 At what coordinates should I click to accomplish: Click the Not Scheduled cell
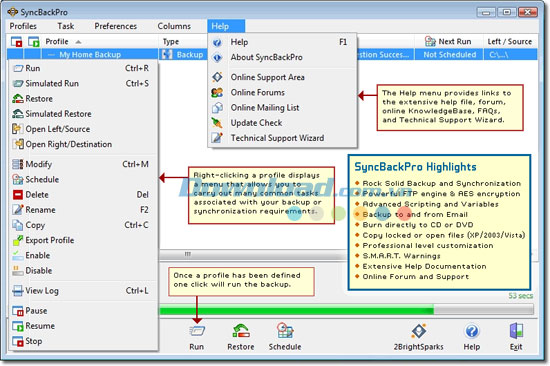point(450,54)
